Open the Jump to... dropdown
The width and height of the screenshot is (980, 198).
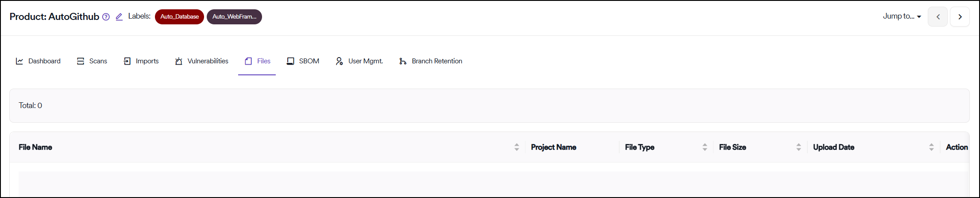[902, 16]
